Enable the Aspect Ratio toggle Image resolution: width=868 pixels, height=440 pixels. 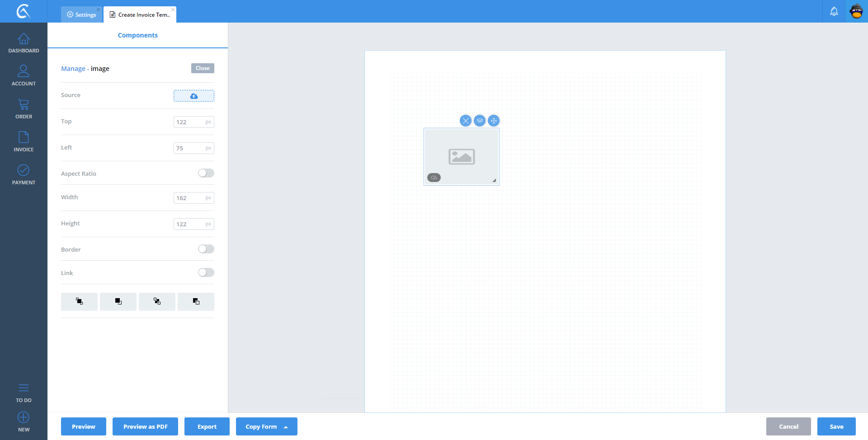pos(206,173)
